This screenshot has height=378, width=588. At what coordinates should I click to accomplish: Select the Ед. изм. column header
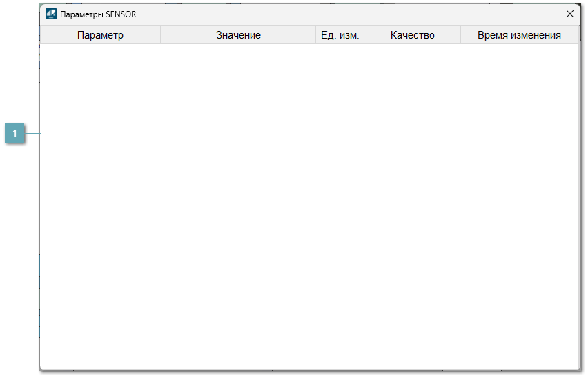click(x=340, y=35)
